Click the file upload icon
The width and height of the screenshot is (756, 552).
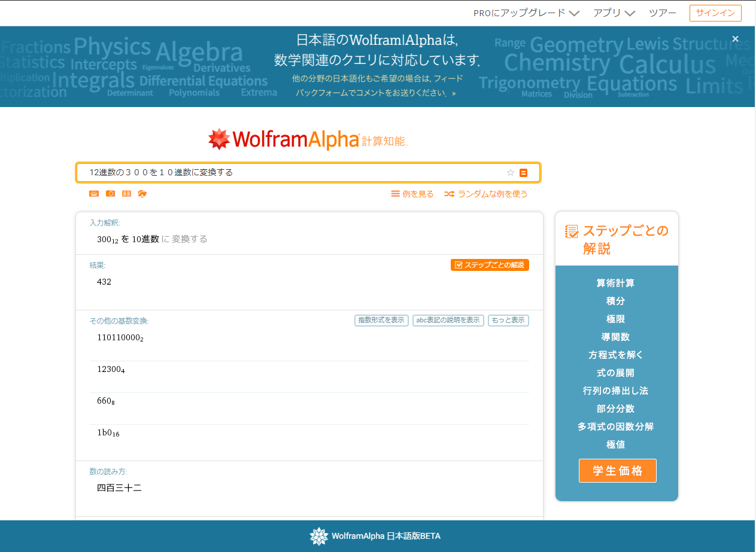(x=142, y=194)
